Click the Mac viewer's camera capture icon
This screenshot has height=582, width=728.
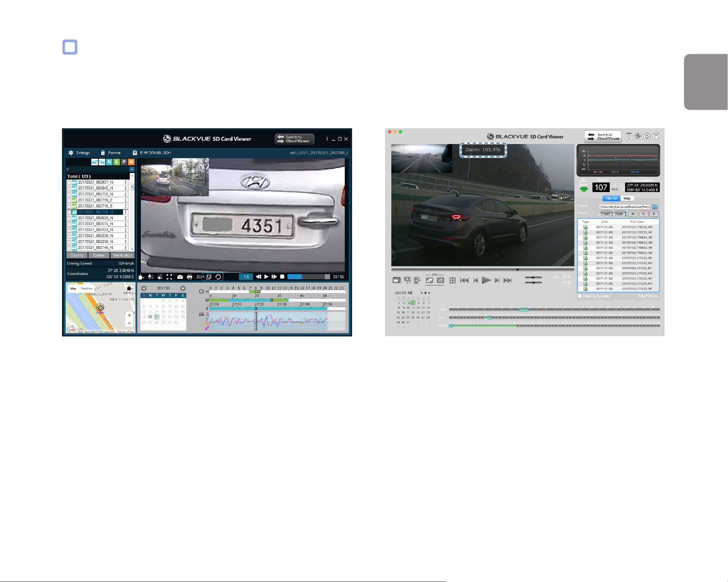(647, 136)
